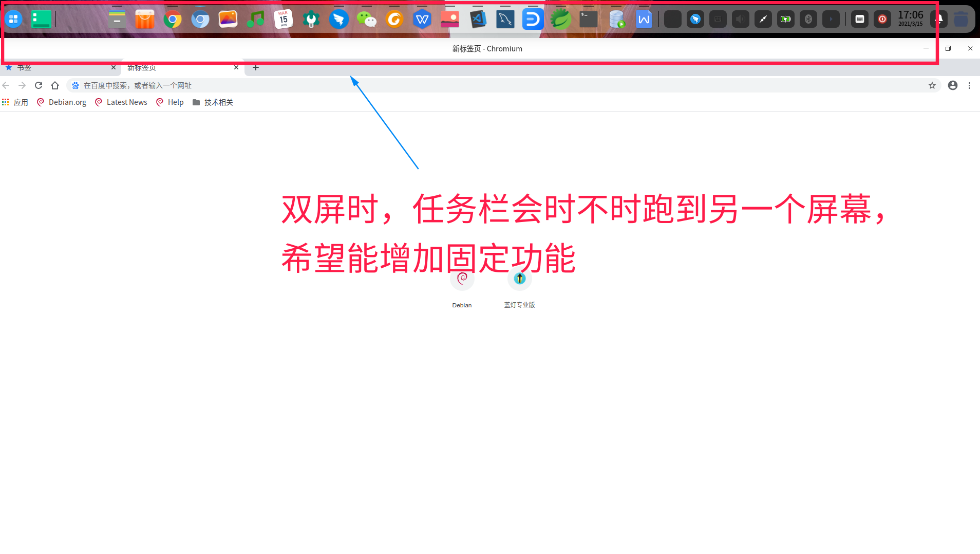Screen dimensions: 980x554
Task: Open MySQL Workbench dolphin icon
Action: pyautogui.click(x=505, y=20)
